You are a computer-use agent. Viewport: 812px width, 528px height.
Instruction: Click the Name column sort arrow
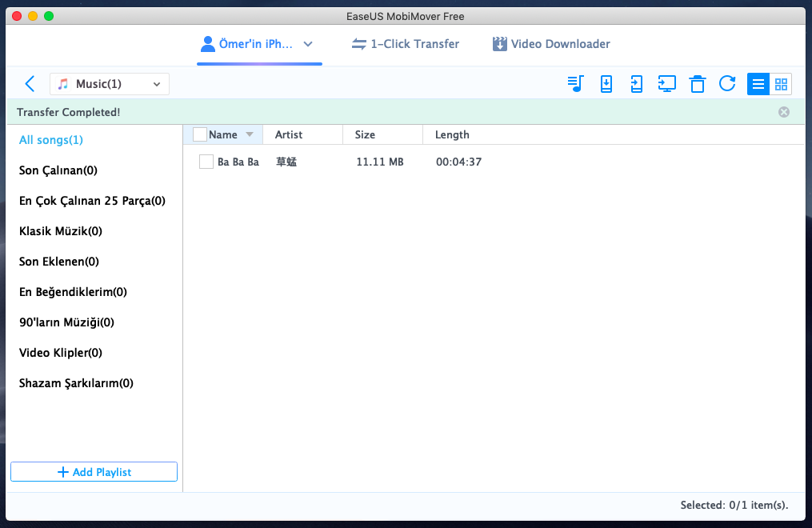click(x=250, y=134)
